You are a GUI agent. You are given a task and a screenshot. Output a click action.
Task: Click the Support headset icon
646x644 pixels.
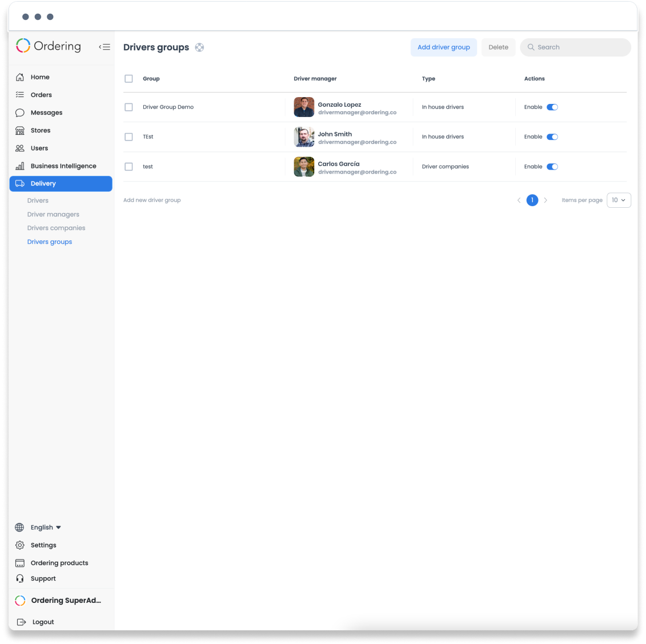pyautogui.click(x=19, y=578)
